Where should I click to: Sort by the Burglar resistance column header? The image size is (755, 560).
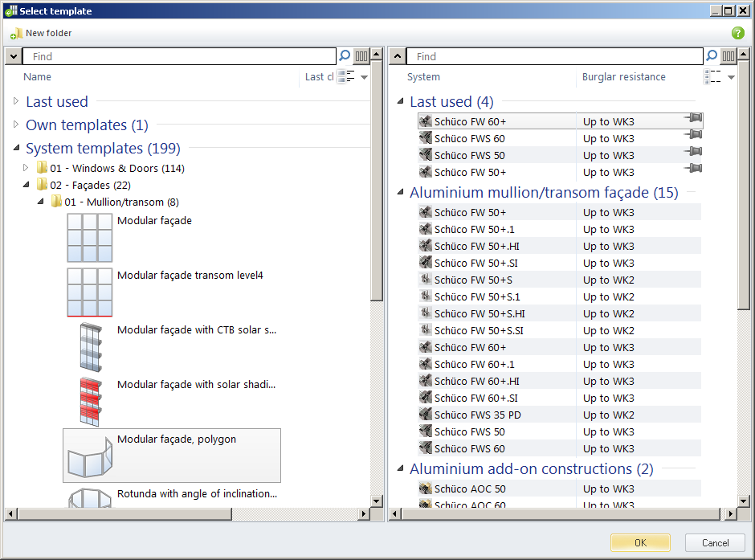pyautogui.click(x=624, y=77)
